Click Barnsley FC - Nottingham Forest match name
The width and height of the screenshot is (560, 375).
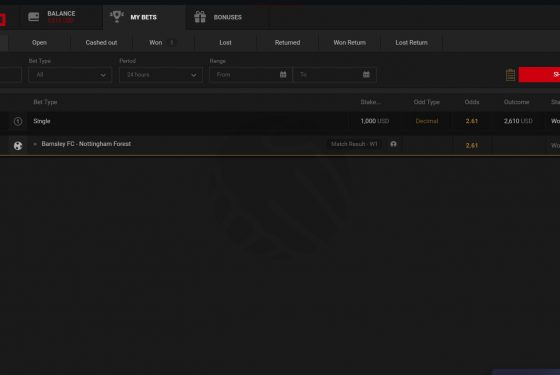pyautogui.click(x=86, y=144)
